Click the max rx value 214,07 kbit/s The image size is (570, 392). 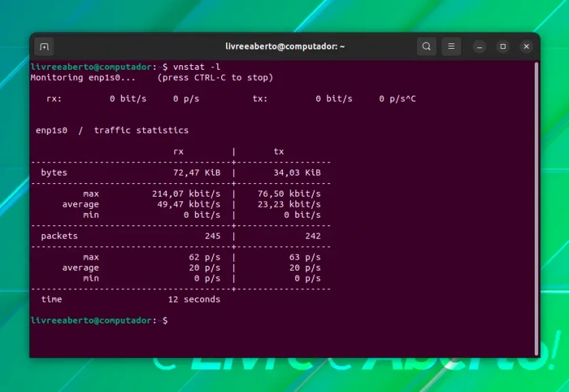click(186, 194)
